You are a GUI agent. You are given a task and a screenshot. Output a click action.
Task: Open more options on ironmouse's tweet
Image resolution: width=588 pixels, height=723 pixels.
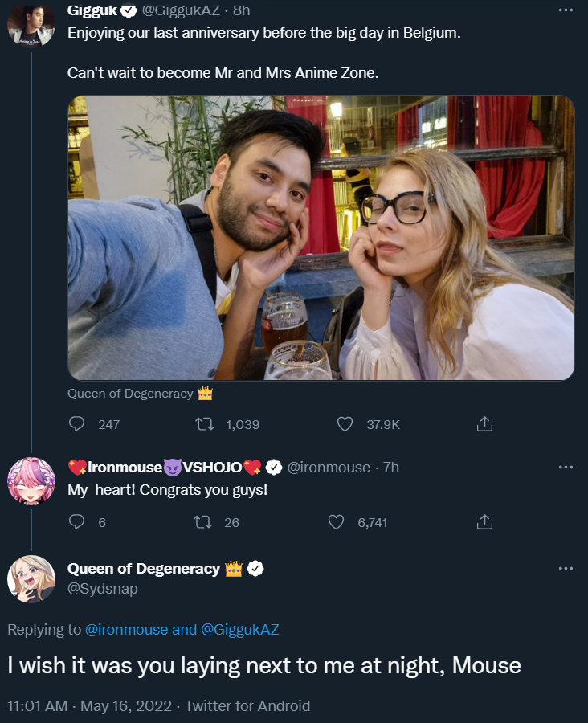(x=566, y=468)
